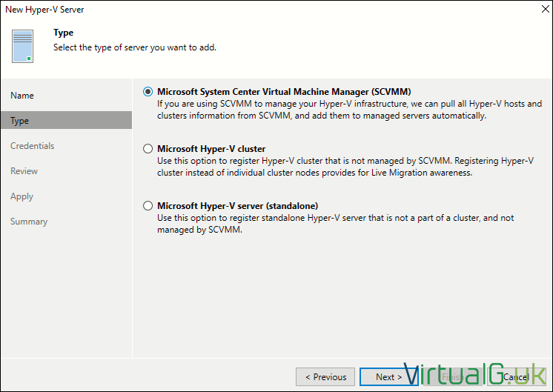This screenshot has height=392, width=553.
Task: Click the standalone server description text
Action: (x=335, y=224)
